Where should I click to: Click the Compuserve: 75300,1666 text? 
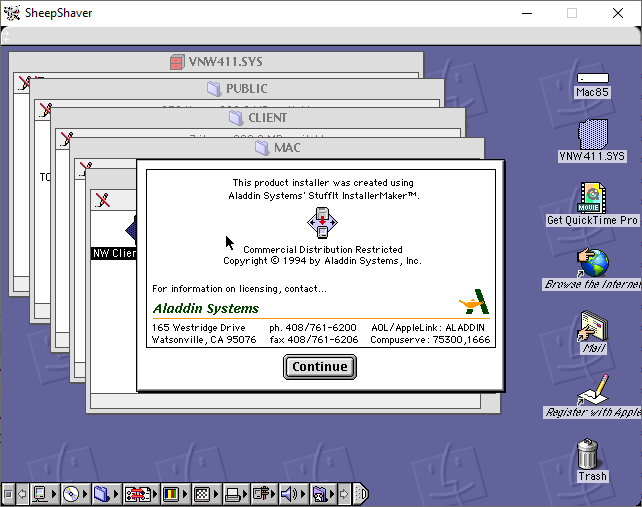point(430,340)
